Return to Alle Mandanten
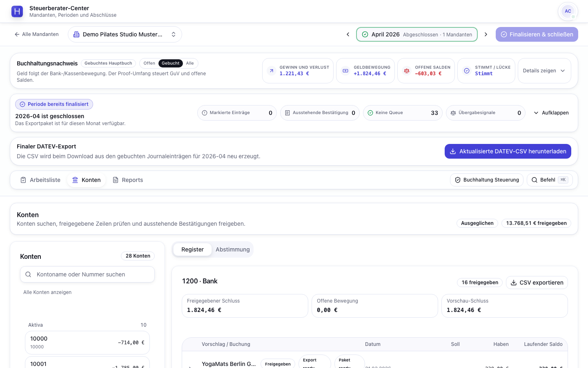Image resolution: width=588 pixels, height=368 pixels. click(x=36, y=34)
